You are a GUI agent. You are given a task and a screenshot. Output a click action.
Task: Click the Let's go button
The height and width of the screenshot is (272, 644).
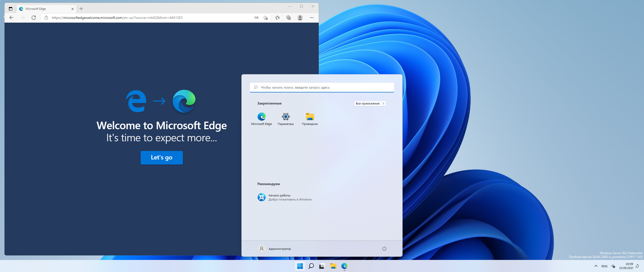pos(162,158)
